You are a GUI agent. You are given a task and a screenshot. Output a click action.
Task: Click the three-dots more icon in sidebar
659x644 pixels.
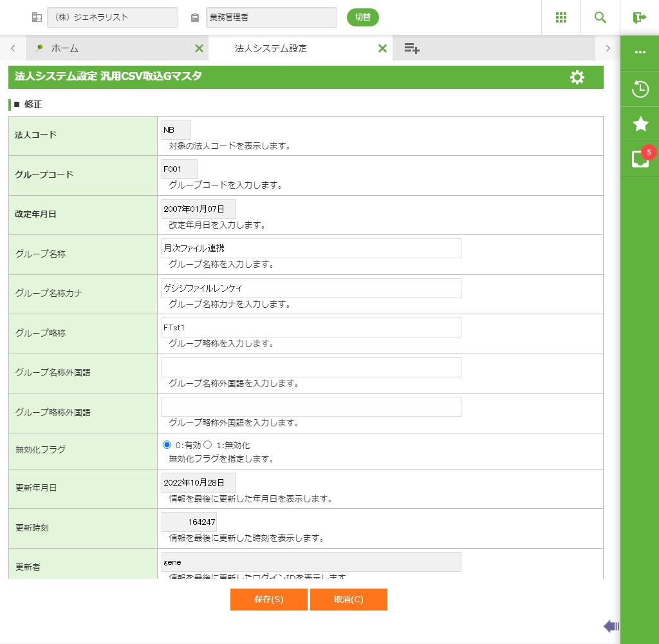click(640, 53)
